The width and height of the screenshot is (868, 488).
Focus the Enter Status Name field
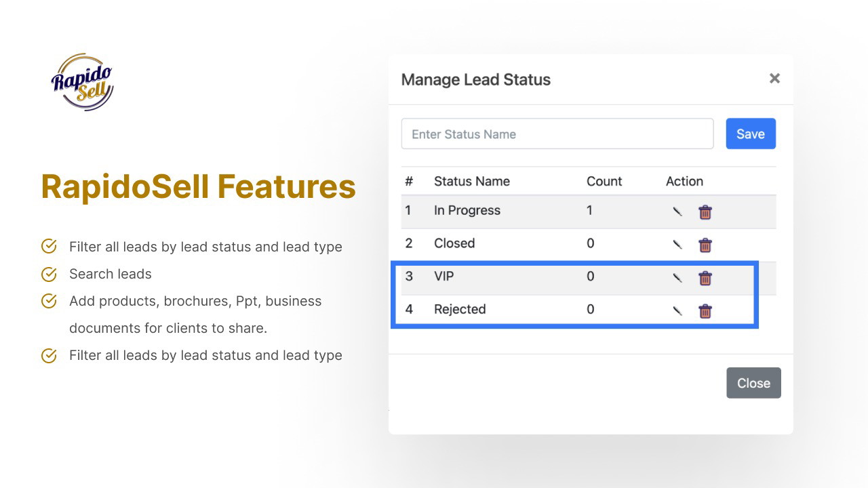tap(557, 134)
